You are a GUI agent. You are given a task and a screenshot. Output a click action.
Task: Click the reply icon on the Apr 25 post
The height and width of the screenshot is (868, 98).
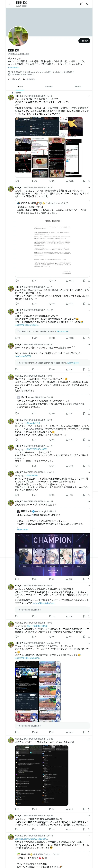(x=16, y=829)
